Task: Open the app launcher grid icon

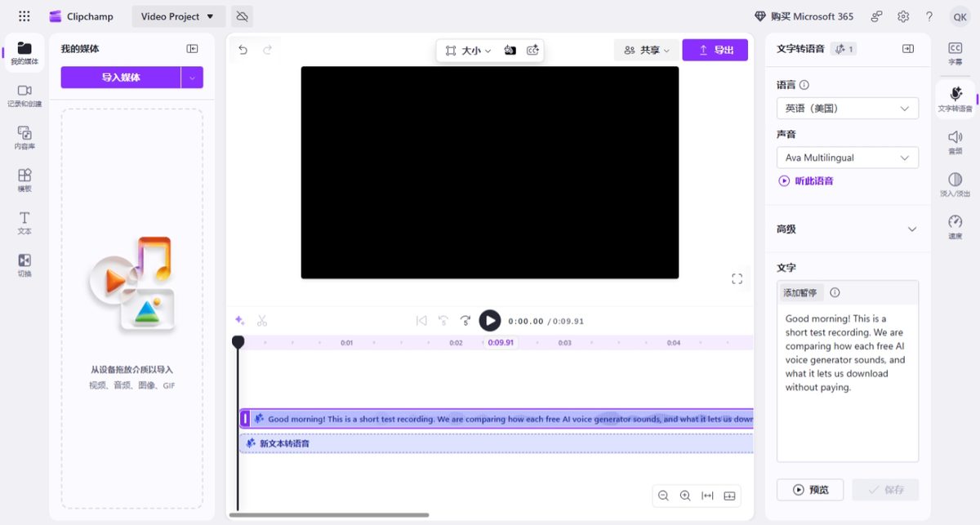Action: coord(24,16)
